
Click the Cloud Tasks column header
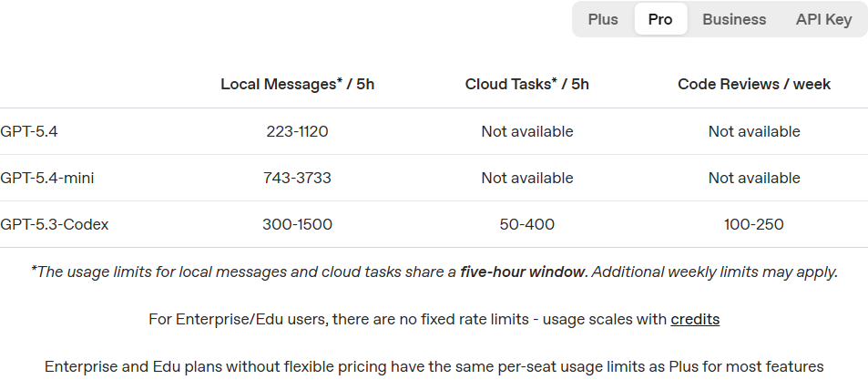point(527,84)
